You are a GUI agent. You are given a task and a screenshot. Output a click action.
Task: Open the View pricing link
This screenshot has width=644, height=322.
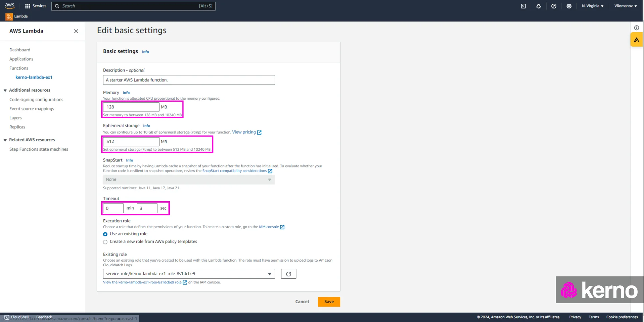(x=244, y=132)
